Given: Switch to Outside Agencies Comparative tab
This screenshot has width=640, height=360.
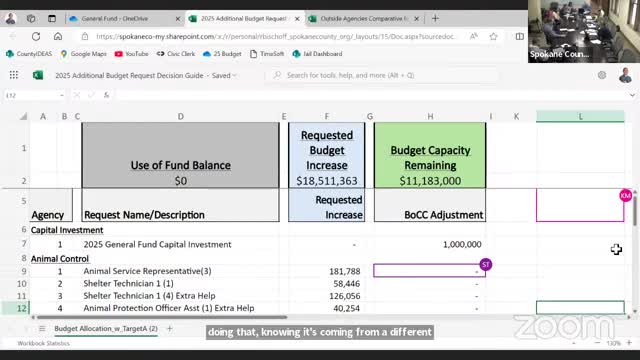Looking at the screenshot, I should click(364, 19).
